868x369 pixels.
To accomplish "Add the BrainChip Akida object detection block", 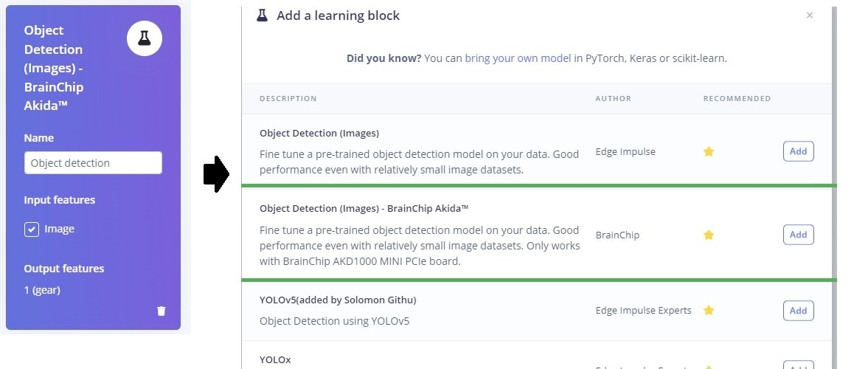I will tap(798, 235).
